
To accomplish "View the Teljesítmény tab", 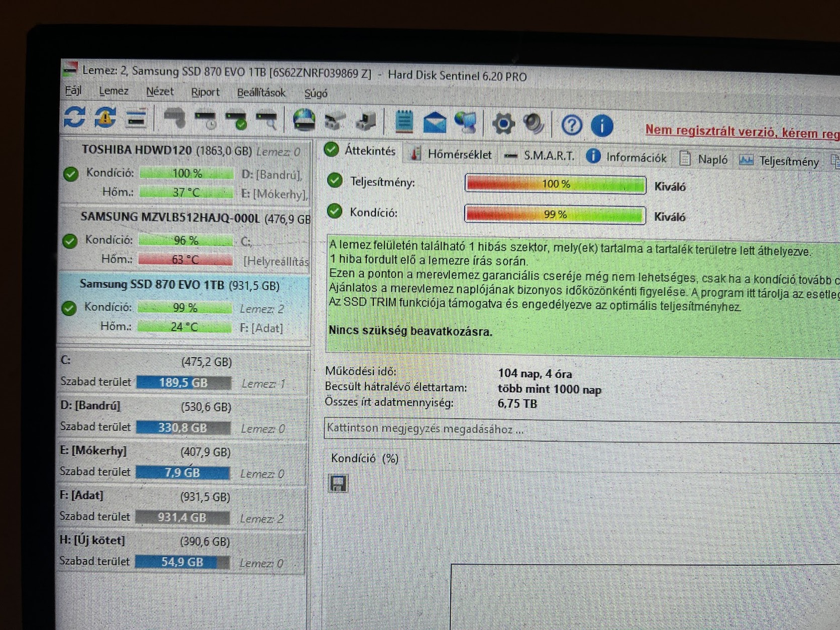I will 779,161.
